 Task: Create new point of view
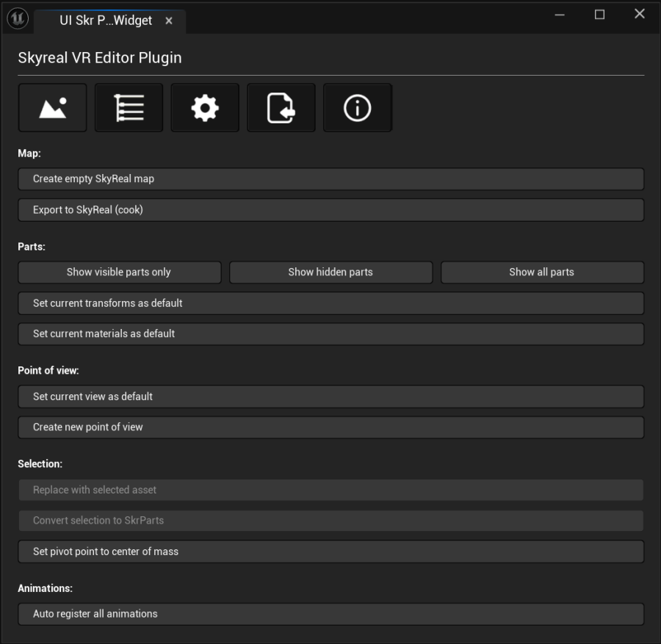(x=330, y=427)
